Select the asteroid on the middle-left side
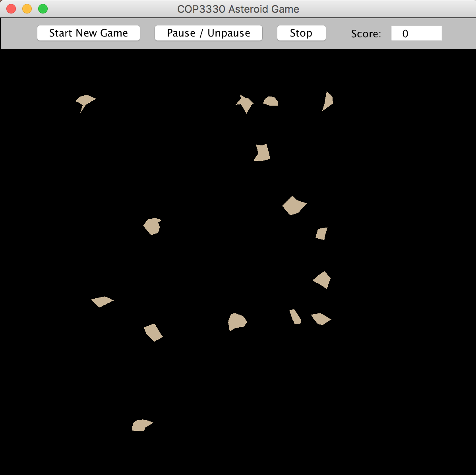The image size is (476, 475). (x=152, y=226)
